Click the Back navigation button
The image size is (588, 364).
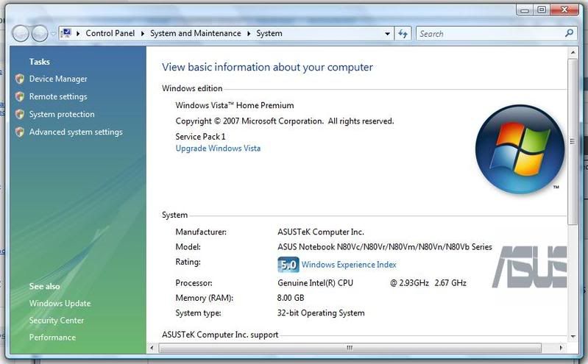coord(21,34)
